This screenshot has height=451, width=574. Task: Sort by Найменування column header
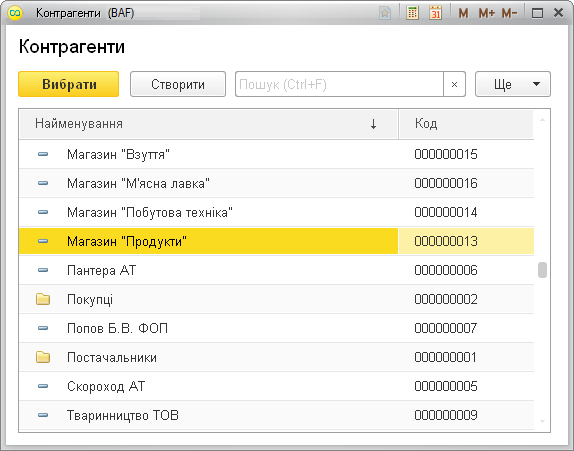click(208, 124)
